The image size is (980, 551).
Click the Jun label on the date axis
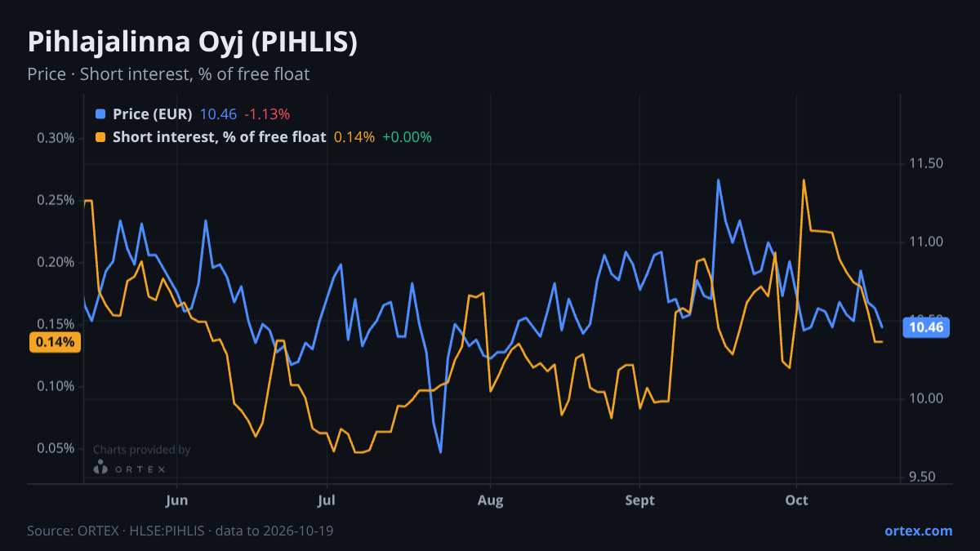tap(176, 500)
